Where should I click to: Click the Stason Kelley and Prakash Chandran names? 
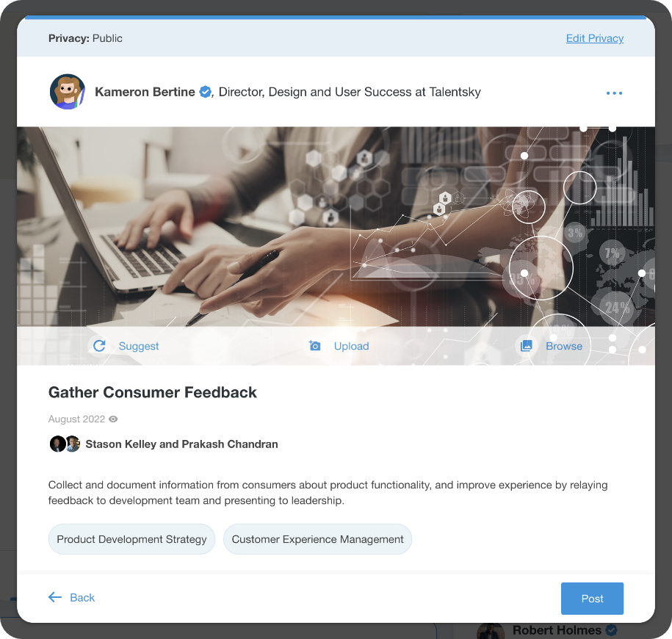181,444
